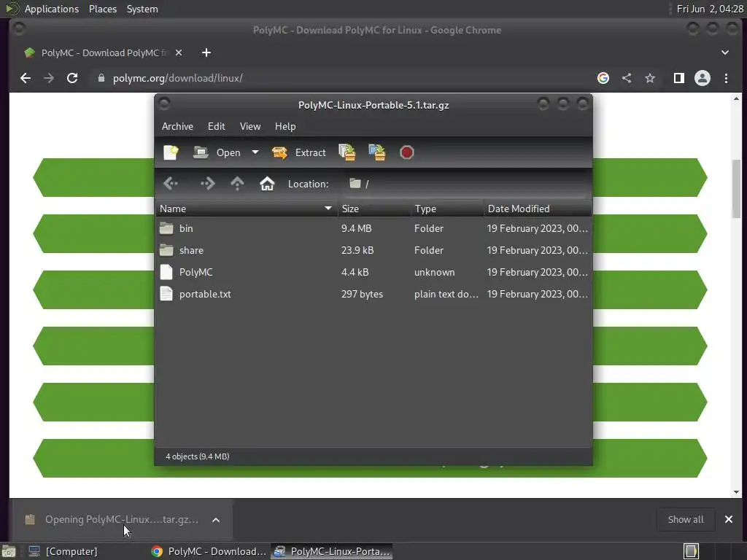Go up one level in archive
This screenshot has height=560, width=747.
pyautogui.click(x=237, y=183)
